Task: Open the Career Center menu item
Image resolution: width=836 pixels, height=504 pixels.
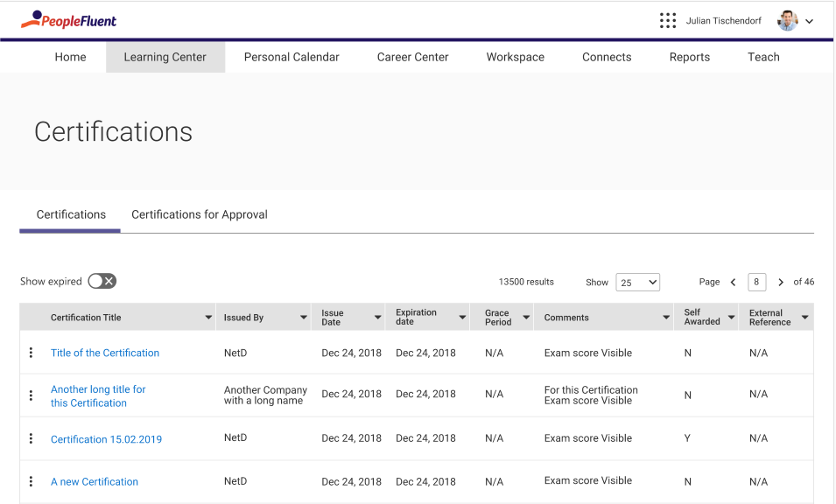Action: tap(412, 57)
